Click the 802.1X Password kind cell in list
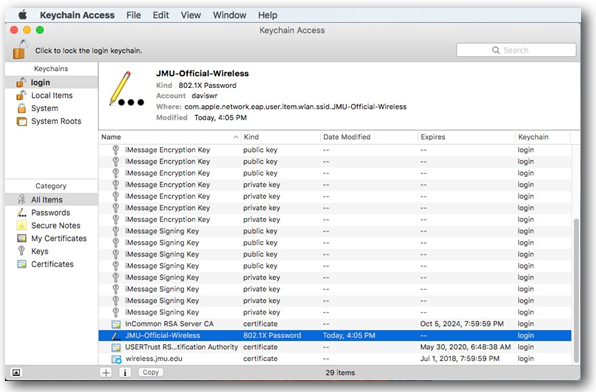This screenshot has width=596, height=392. (x=272, y=335)
